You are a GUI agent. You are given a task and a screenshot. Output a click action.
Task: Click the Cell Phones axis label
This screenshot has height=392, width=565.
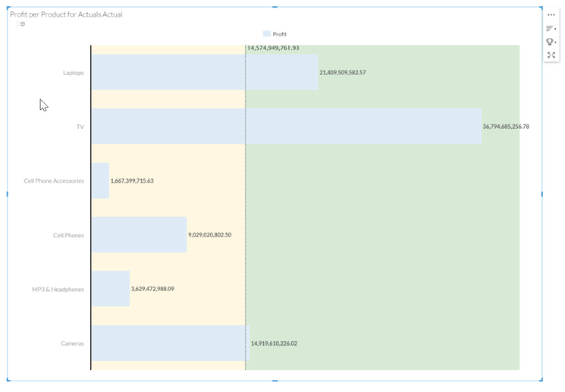click(68, 235)
